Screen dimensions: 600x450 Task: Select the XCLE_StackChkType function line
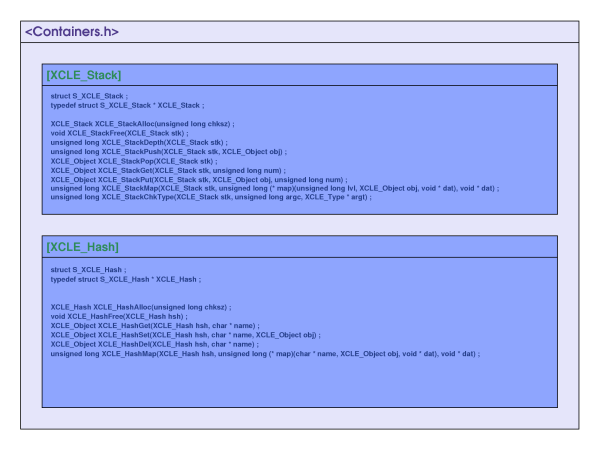point(211,197)
